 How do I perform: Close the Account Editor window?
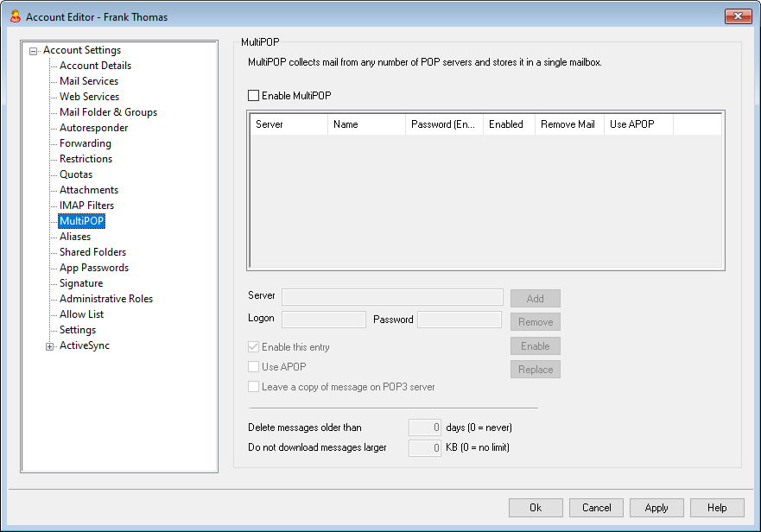click(738, 16)
